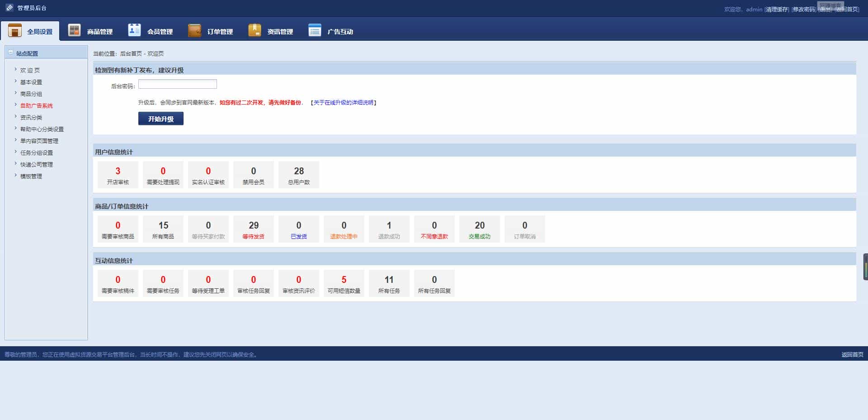Open the 等待买家付款 stat card
Viewport: 868px width, 420px height.
pos(208,229)
